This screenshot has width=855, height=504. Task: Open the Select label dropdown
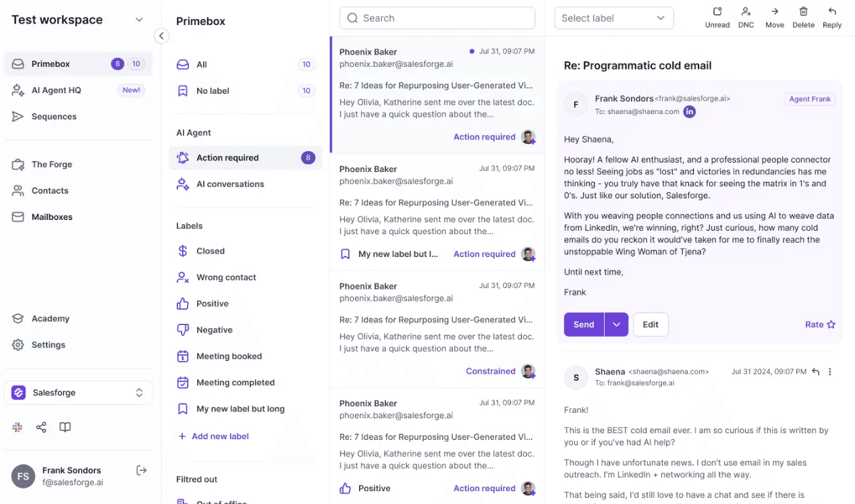pyautogui.click(x=613, y=18)
